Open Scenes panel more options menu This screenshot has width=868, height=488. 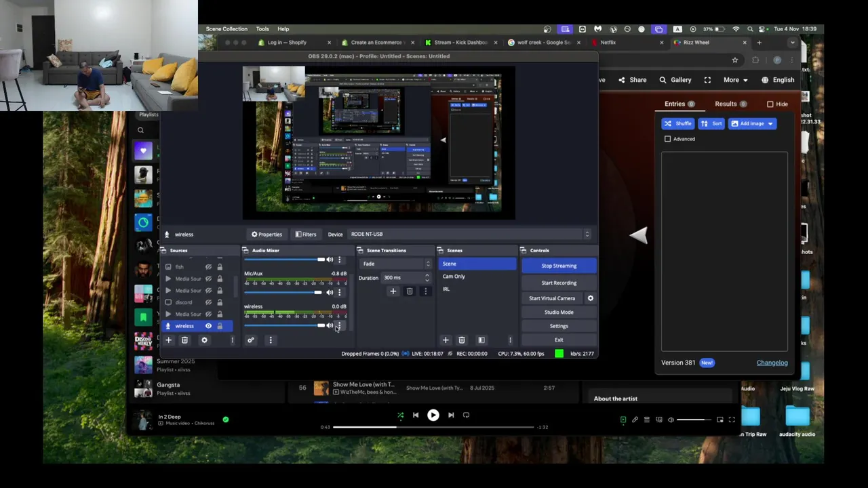pyautogui.click(x=510, y=340)
